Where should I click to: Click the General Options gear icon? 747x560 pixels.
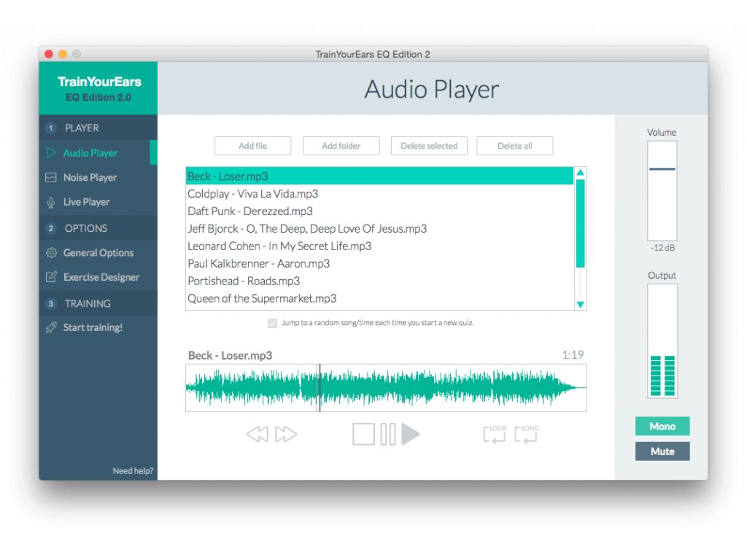coord(51,253)
